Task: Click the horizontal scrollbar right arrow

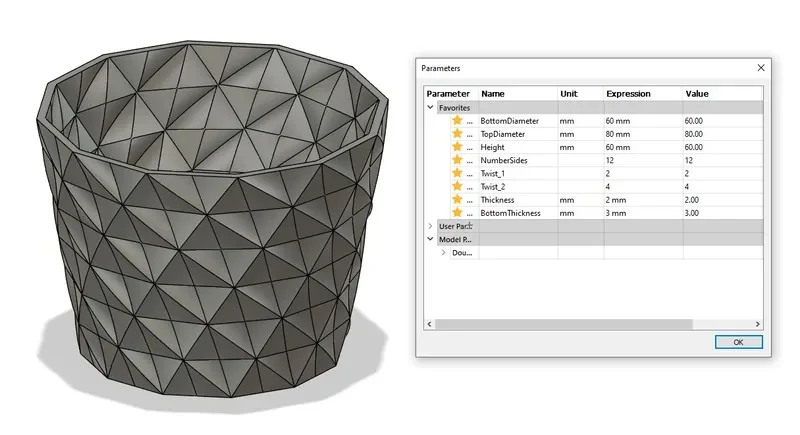Action: (757, 324)
